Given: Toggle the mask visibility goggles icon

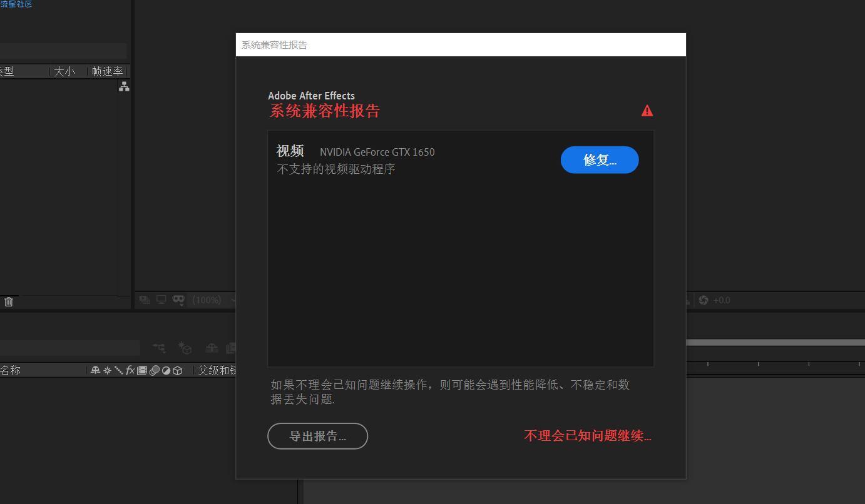Looking at the screenshot, I should 178,300.
